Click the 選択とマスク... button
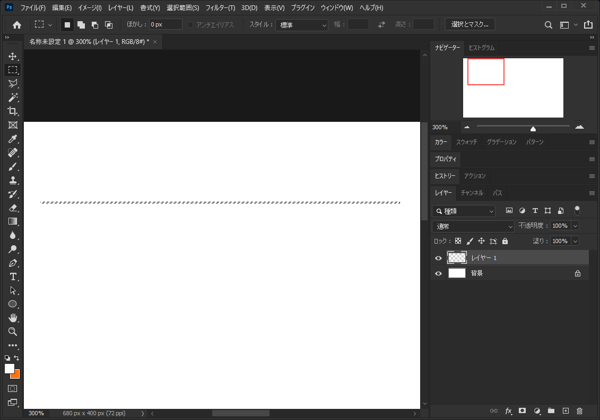The image size is (600, 420). (470, 24)
